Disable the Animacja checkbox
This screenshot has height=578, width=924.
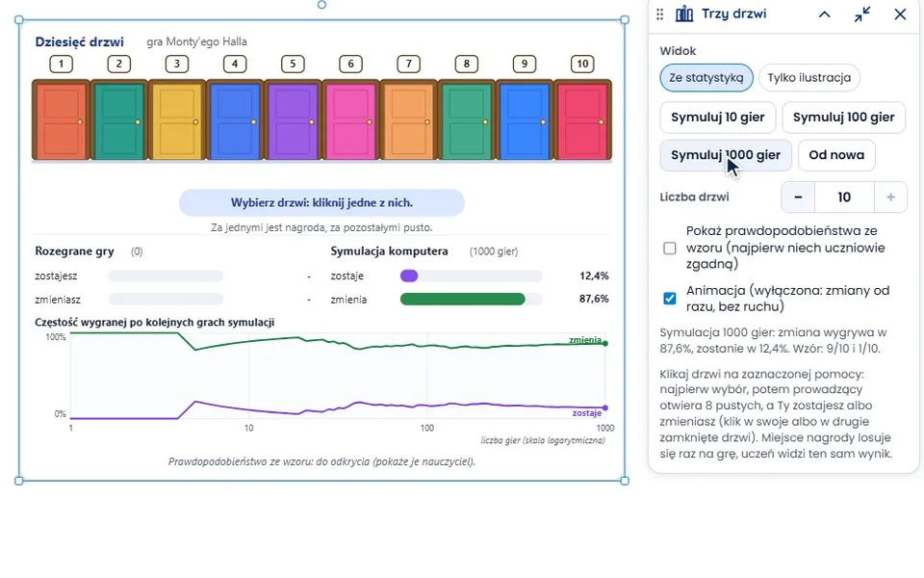click(670, 299)
